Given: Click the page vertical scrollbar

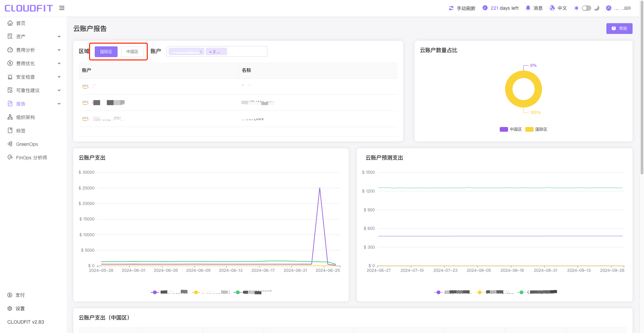Looking at the screenshot, I should [x=642, y=87].
